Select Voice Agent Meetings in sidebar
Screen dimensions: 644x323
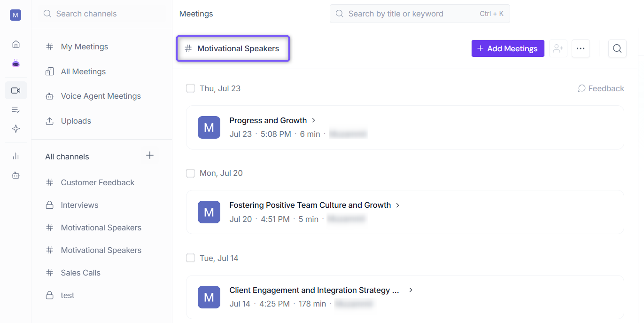[101, 96]
